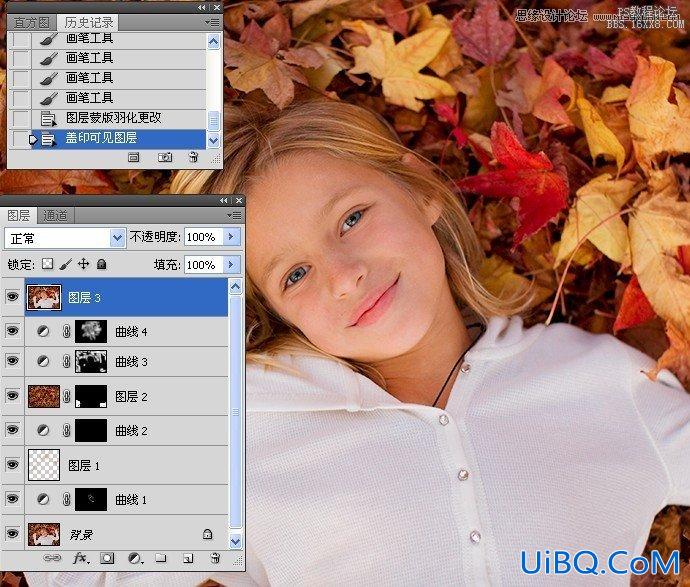Screen dimensions: 690x587
Task: Create a new layer group folder
Action: coord(161,558)
